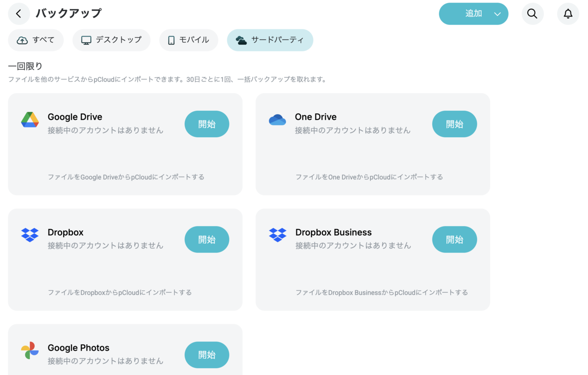Click ファイルをOne DriveからpCloudにインポートする text
Viewport: 588px width, 375px height.
click(x=369, y=177)
